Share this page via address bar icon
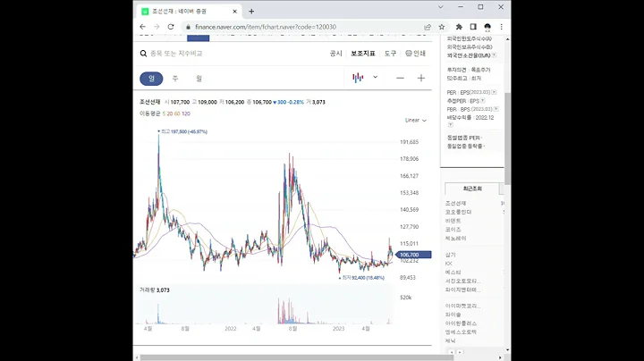The image size is (644, 361). pyautogui.click(x=428, y=27)
